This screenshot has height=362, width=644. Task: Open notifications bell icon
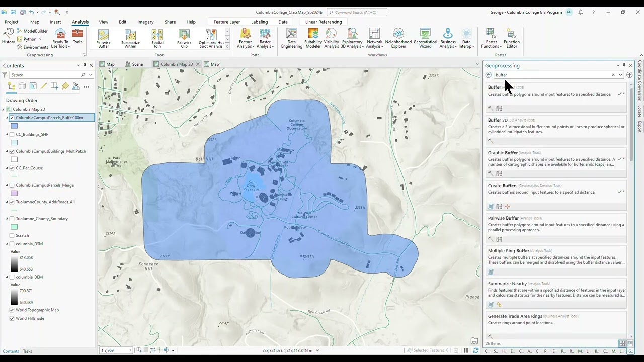click(x=581, y=12)
